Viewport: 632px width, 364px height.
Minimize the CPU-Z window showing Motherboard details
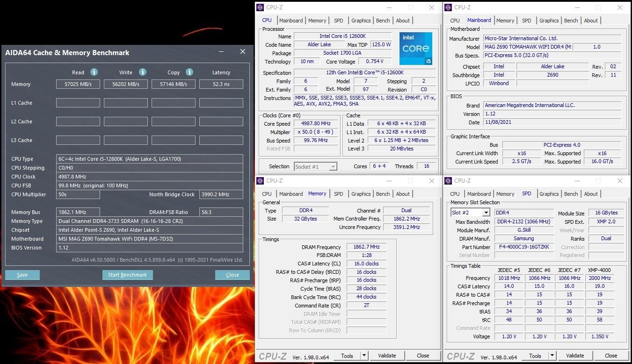(577, 7)
